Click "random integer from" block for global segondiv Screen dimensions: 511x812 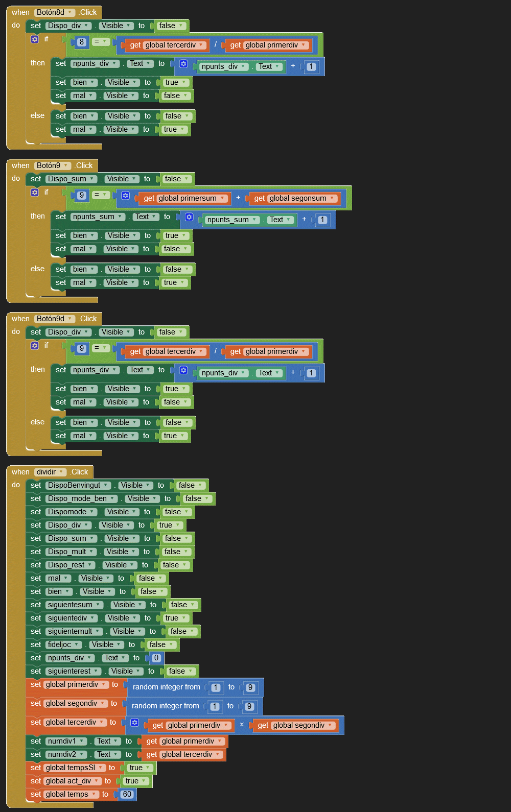click(x=165, y=706)
